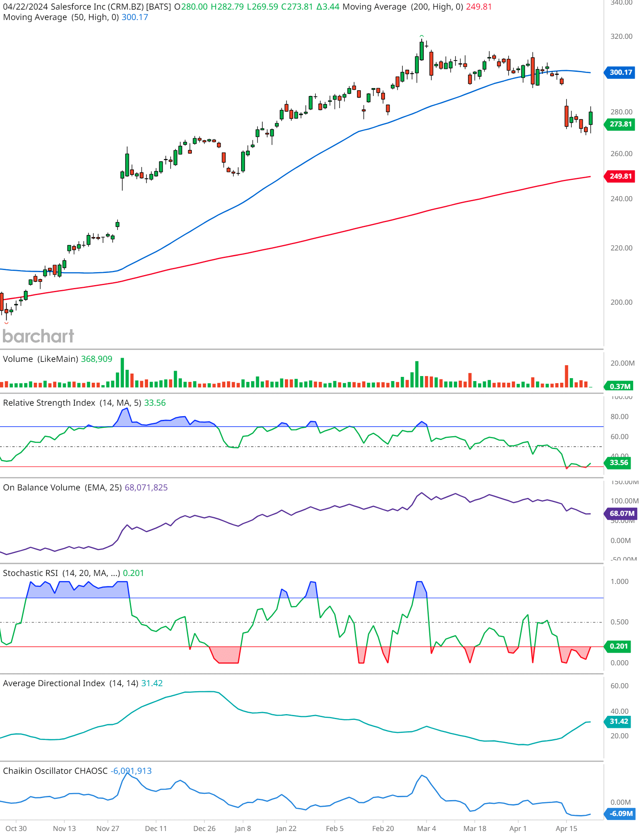Image resolution: width=644 pixels, height=836 pixels.
Task: Click the high price H282.79 in the header
Action: tap(227, 7)
